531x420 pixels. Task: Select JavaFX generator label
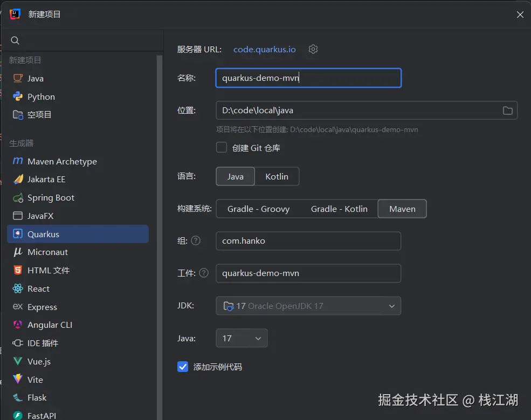(40, 216)
